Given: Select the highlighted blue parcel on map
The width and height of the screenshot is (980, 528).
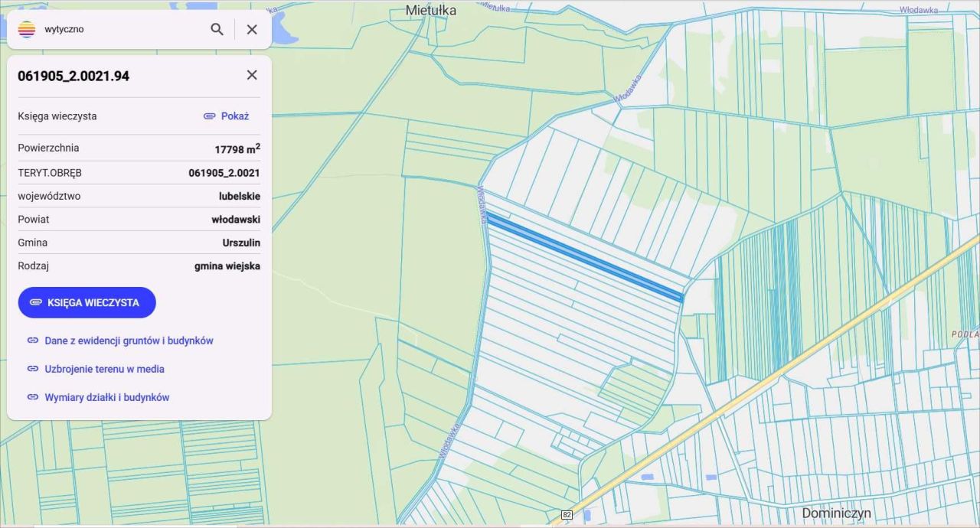Looking at the screenshot, I should coord(585,258).
